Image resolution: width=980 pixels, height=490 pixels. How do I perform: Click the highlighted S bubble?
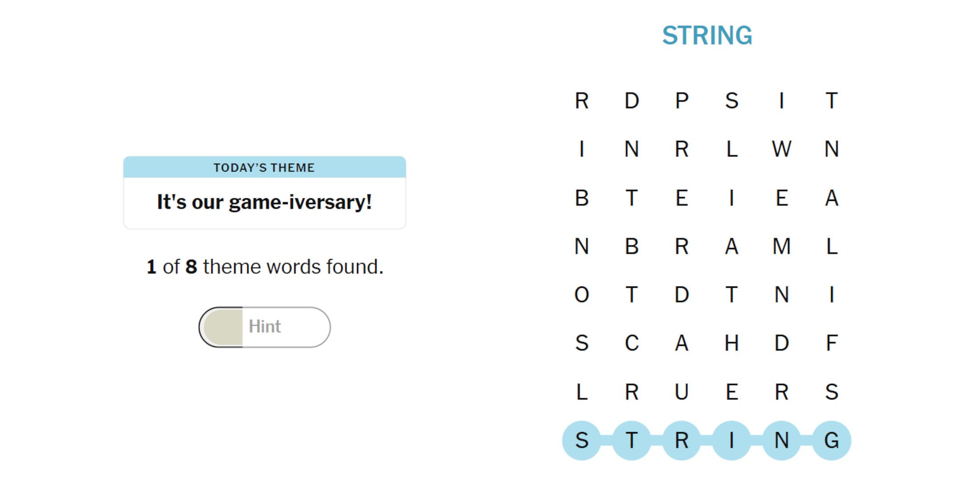pos(582,441)
